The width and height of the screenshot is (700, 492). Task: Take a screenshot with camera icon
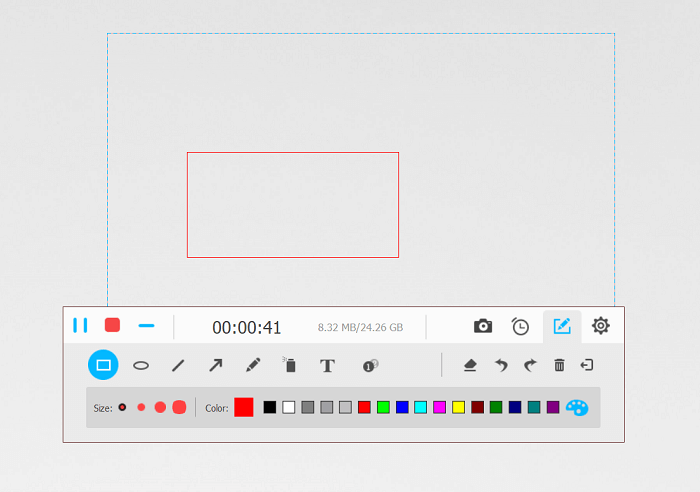tap(483, 326)
